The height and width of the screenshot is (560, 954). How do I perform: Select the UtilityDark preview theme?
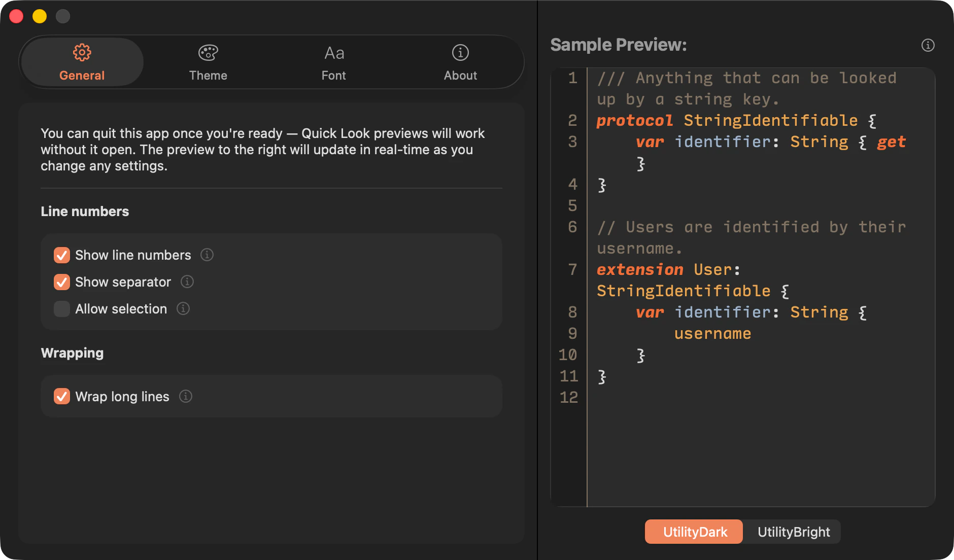[x=694, y=532]
